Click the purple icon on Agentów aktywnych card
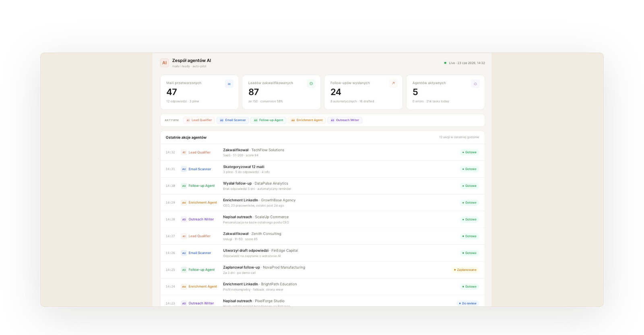The image size is (644, 335). (x=475, y=84)
